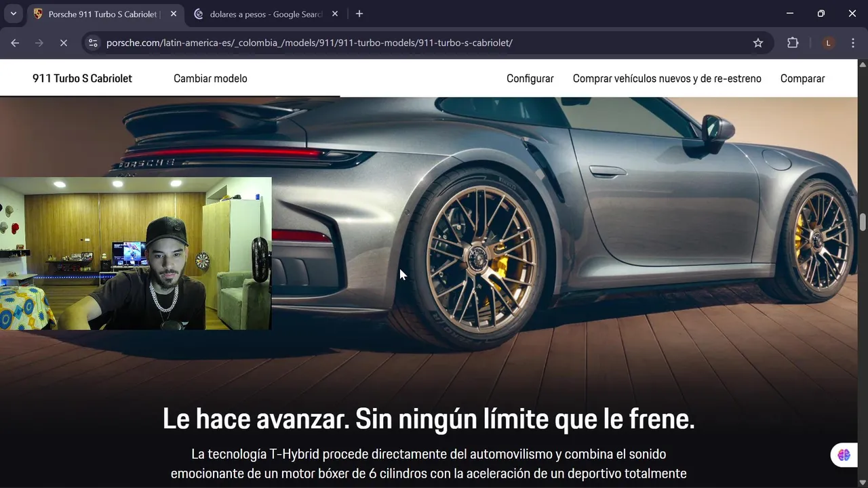Open a new browser tab
The height and width of the screenshot is (488, 868).
pyautogui.click(x=359, y=14)
